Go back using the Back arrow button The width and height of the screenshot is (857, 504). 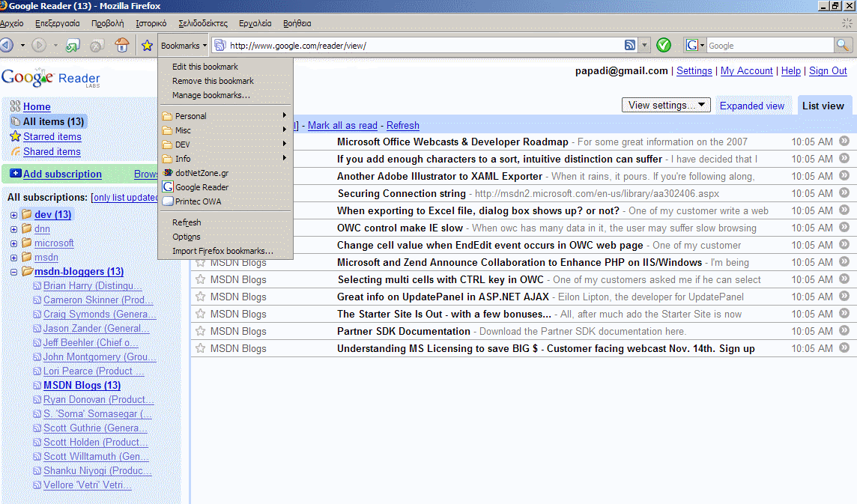(7, 46)
